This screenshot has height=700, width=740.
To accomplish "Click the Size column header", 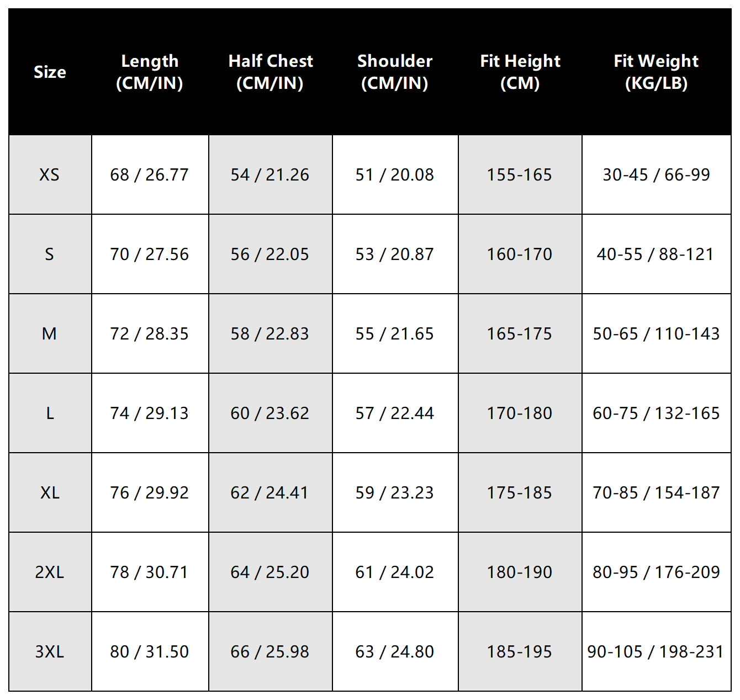I will pos(50,72).
